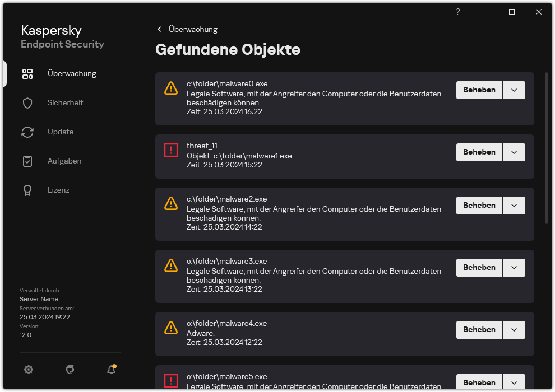Viewport: 555px width, 392px height.
Task: Go back to Überwachung overview
Action: pos(187,29)
